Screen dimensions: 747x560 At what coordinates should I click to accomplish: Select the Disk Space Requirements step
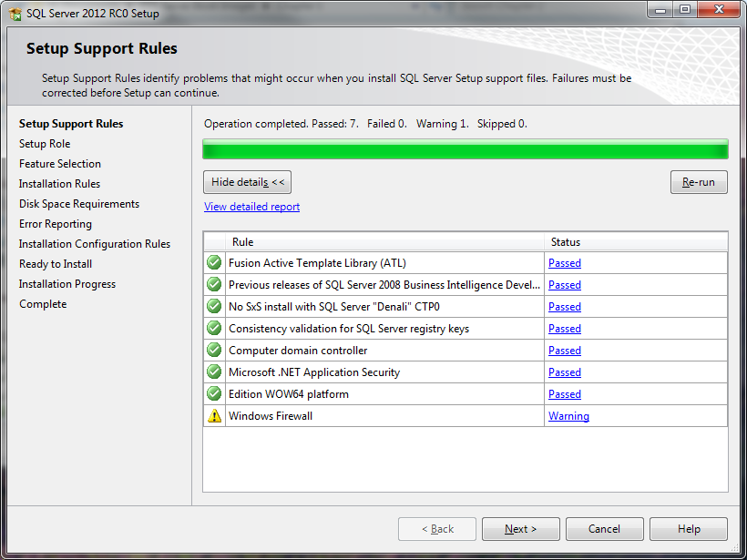click(x=79, y=204)
